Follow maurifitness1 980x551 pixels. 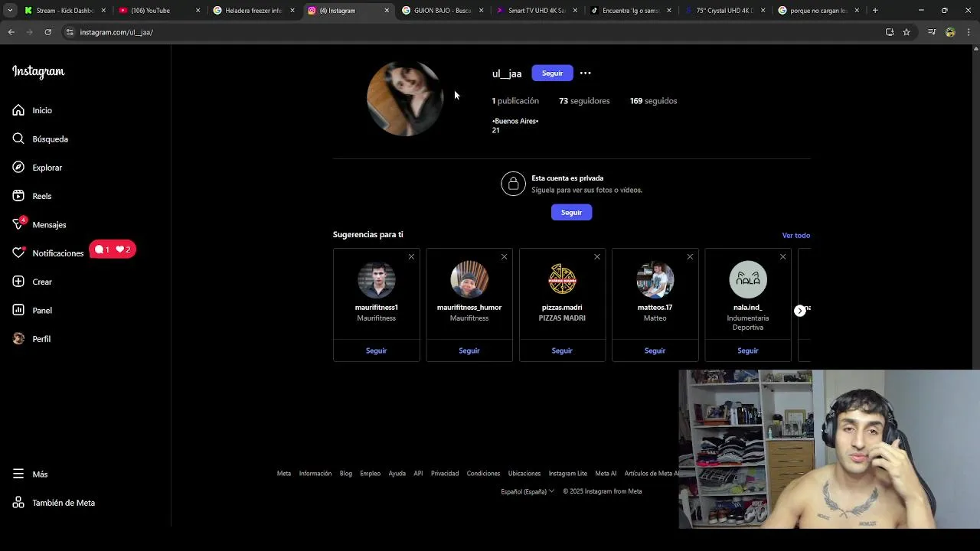[x=376, y=350]
